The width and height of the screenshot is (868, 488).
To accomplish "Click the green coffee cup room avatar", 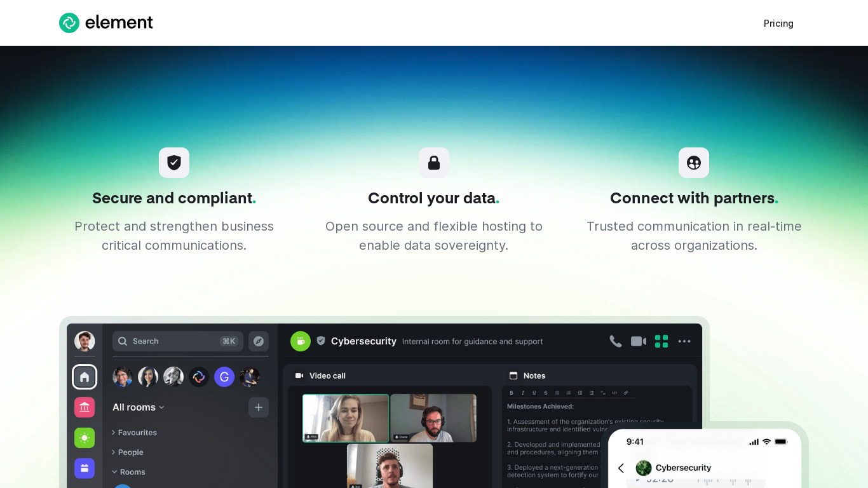I will [301, 341].
